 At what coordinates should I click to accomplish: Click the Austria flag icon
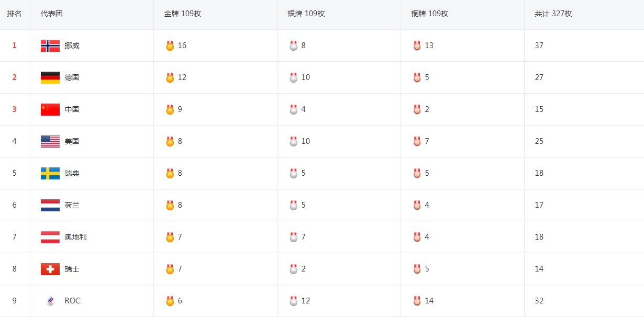click(x=50, y=237)
